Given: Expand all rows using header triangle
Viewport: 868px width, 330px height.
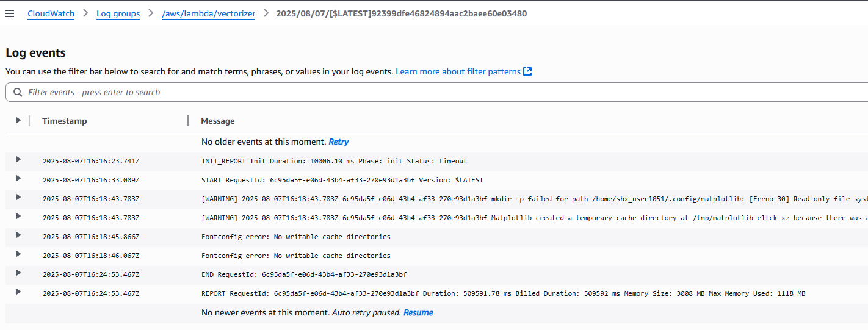Looking at the screenshot, I should click(x=18, y=121).
